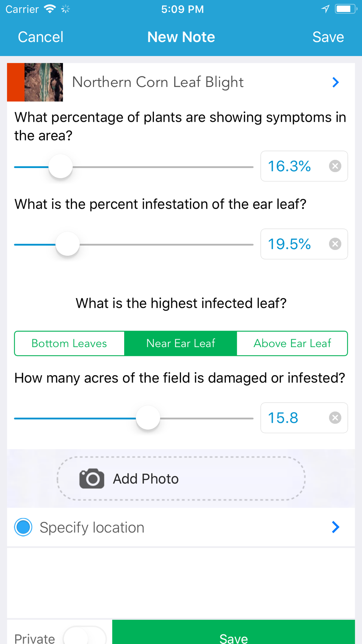Clear the ear leaf infestation value
The width and height of the screenshot is (362, 644).
335,244
